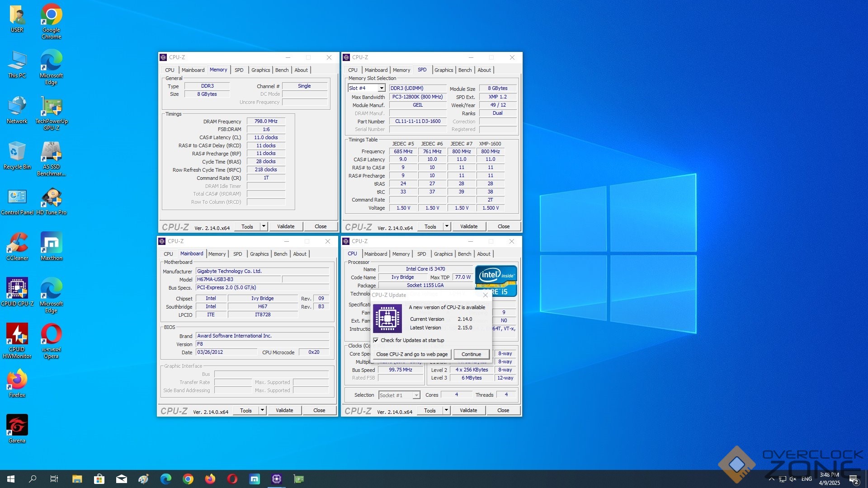The height and width of the screenshot is (488, 868).
Task: Open File Explorer from the taskbar
Action: coord(77,479)
